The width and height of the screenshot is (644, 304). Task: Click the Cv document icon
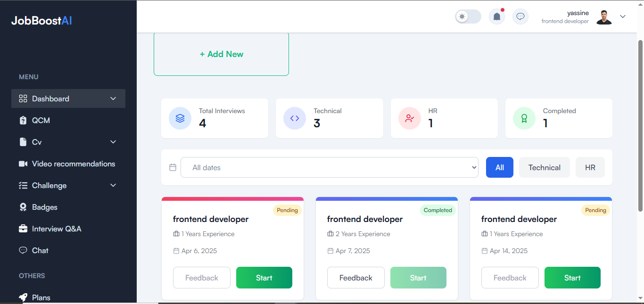tap(23, 142)
